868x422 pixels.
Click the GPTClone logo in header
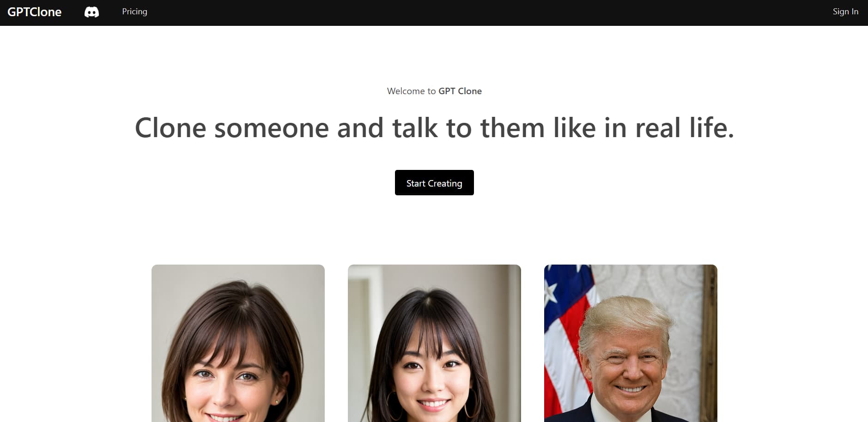pos(34,12)
